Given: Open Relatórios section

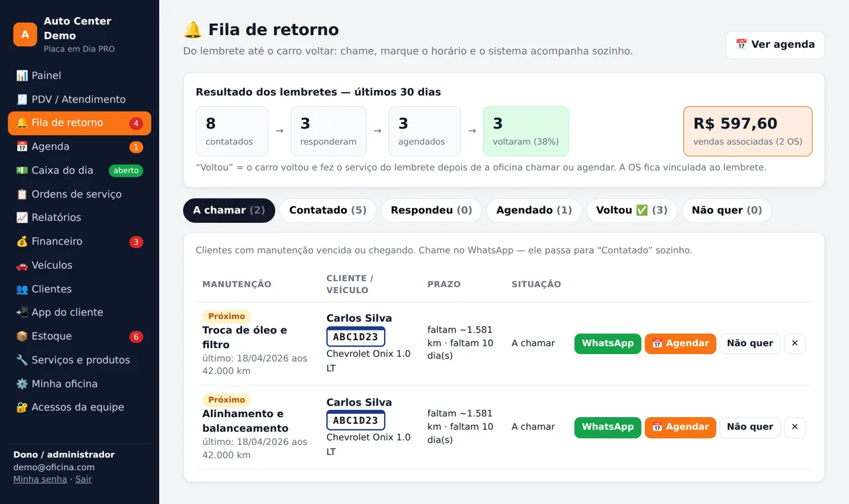Looking at the screenshot, I should (80, 218).
